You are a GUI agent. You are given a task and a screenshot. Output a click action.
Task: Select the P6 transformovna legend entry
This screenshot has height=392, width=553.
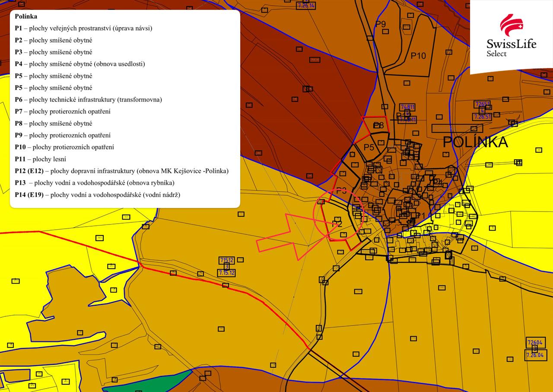(88, 100)
